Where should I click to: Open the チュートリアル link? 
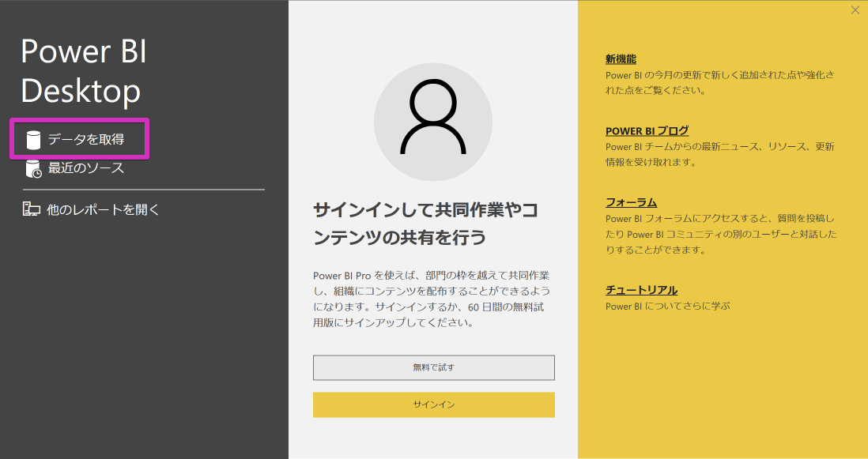642,291
